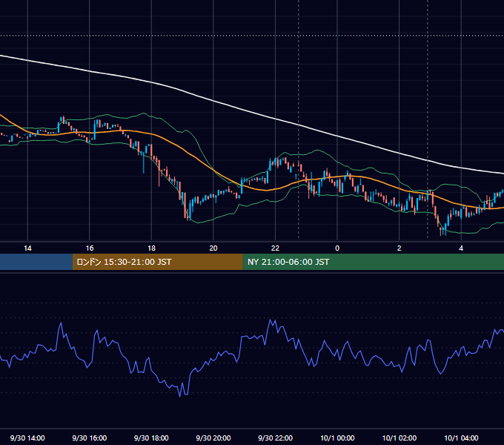This screenshot has width=504, height=445.
Task: Click the "10/1 00:00" date label
Action: point(337,438)
